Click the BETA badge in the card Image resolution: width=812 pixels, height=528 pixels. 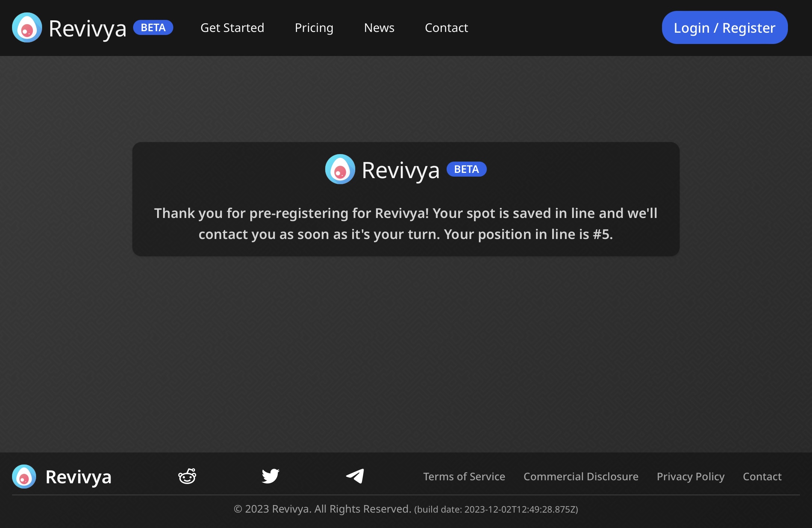click(x=467, y=169)
